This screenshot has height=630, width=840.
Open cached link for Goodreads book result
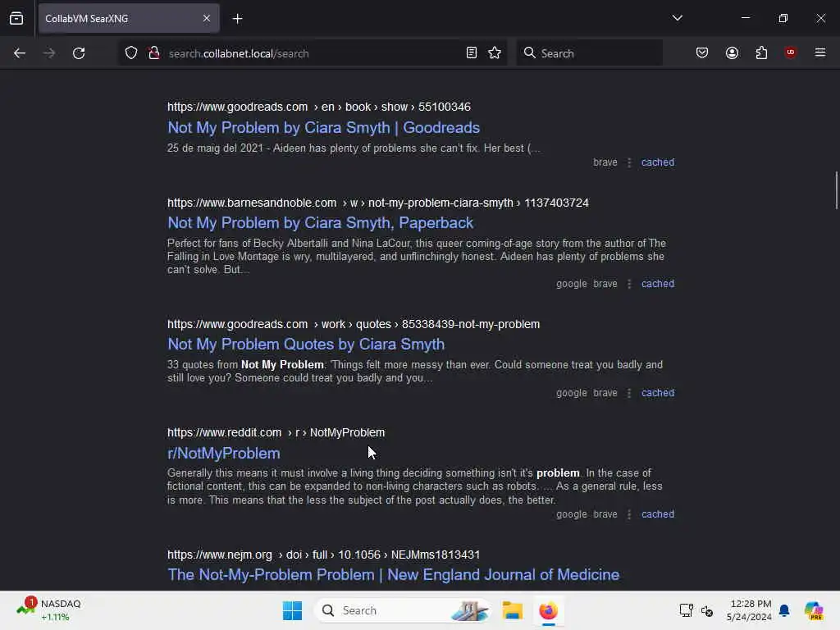pos(658,162)
